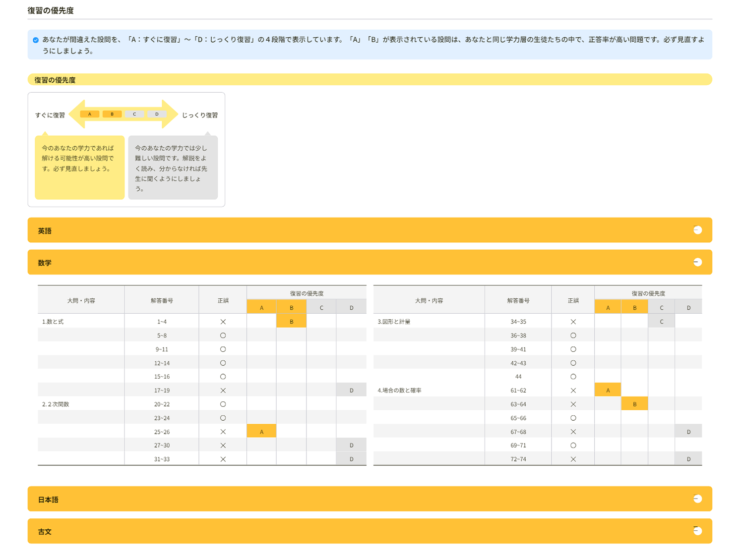Click the 解答番号 column header in left table
740x560 pixels.
(162, 300)
